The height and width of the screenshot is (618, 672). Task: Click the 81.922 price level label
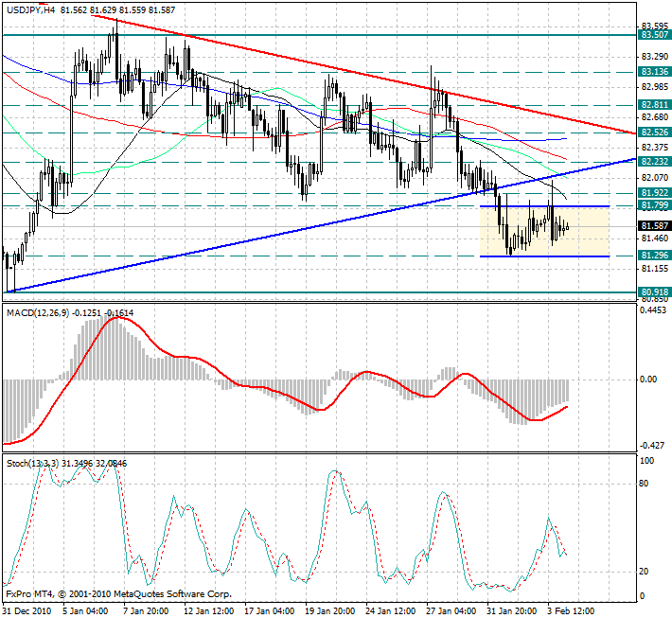click(654, 193)
